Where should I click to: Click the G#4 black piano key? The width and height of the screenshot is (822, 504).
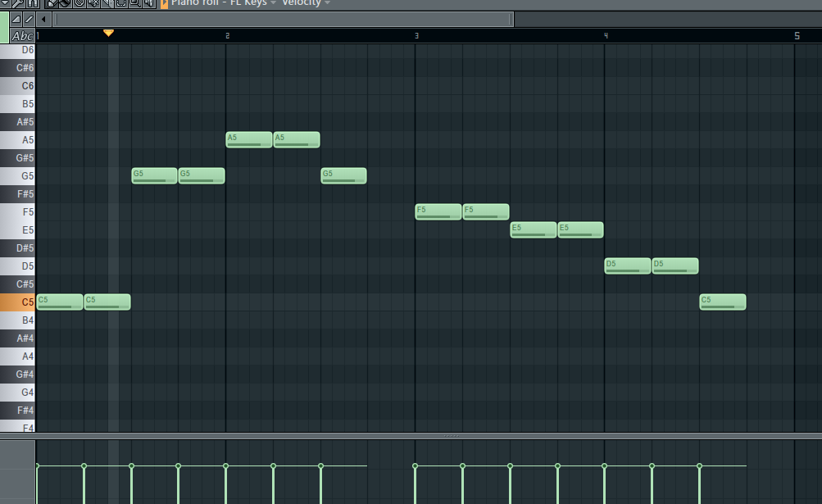17,374
